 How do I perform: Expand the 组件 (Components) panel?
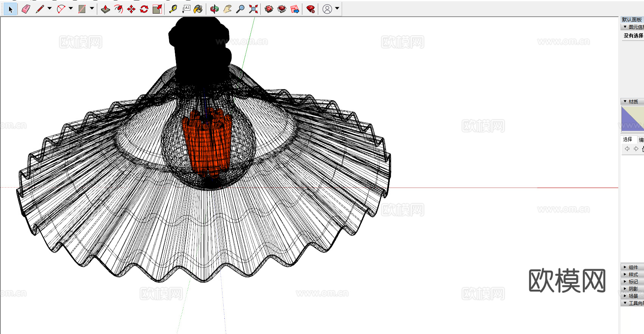coord(633,267)
